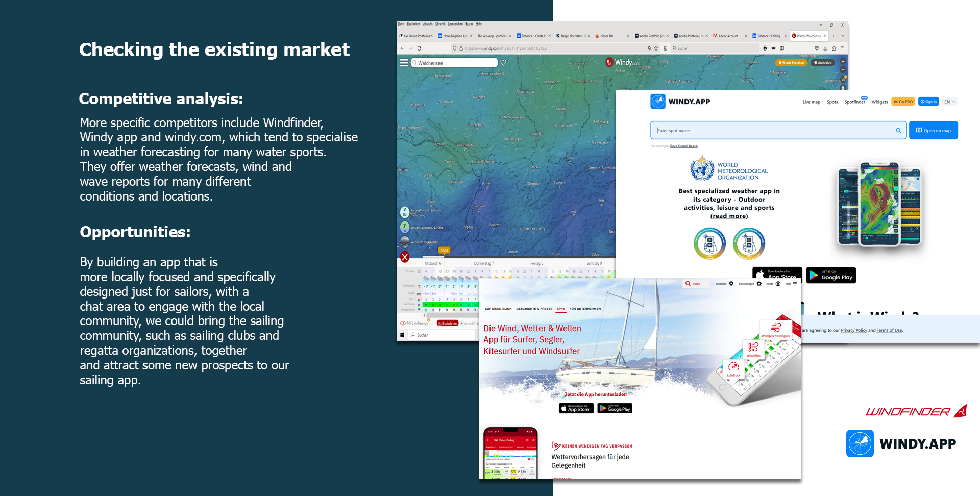Viewport: 980px width, 496px height.
Task: Click Windfinder Google Play download badge
Action: [x=615, y=408]
